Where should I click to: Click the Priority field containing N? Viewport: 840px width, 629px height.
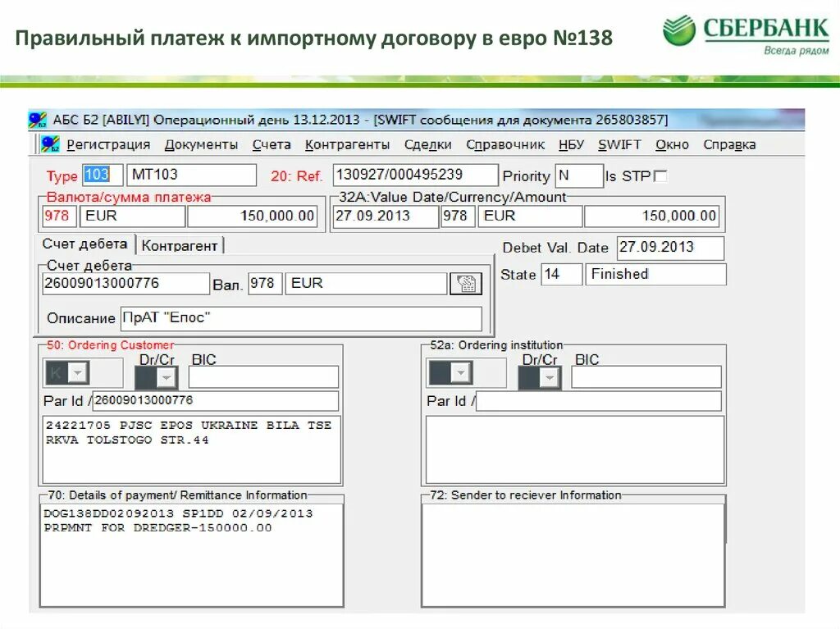[579, 175]
